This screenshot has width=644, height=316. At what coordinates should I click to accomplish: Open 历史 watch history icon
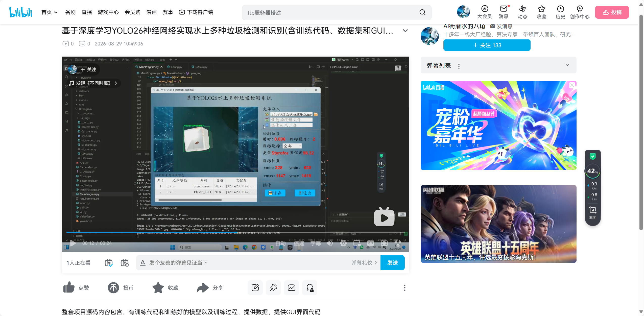click(560, 12)
